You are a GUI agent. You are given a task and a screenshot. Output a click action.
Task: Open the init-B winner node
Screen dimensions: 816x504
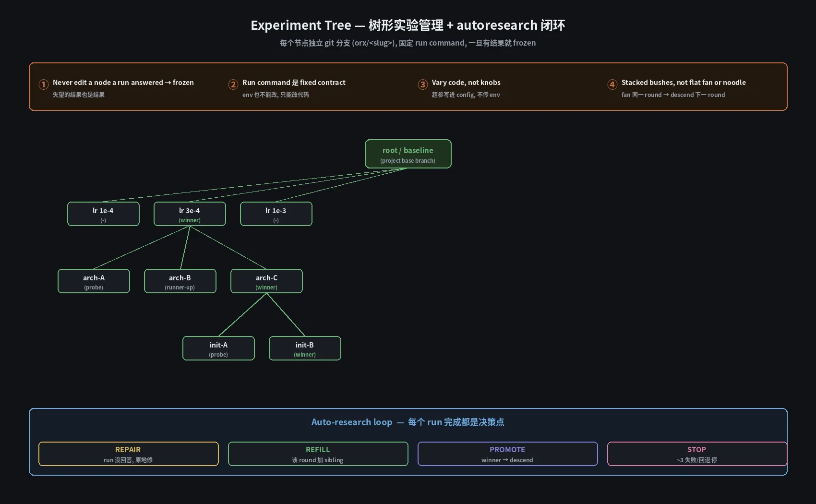305,348
